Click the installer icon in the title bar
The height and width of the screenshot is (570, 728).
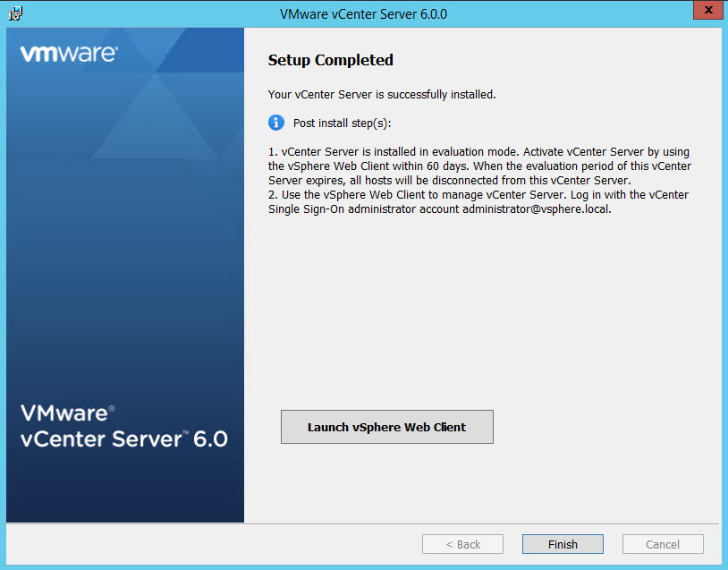pos(14,13)
